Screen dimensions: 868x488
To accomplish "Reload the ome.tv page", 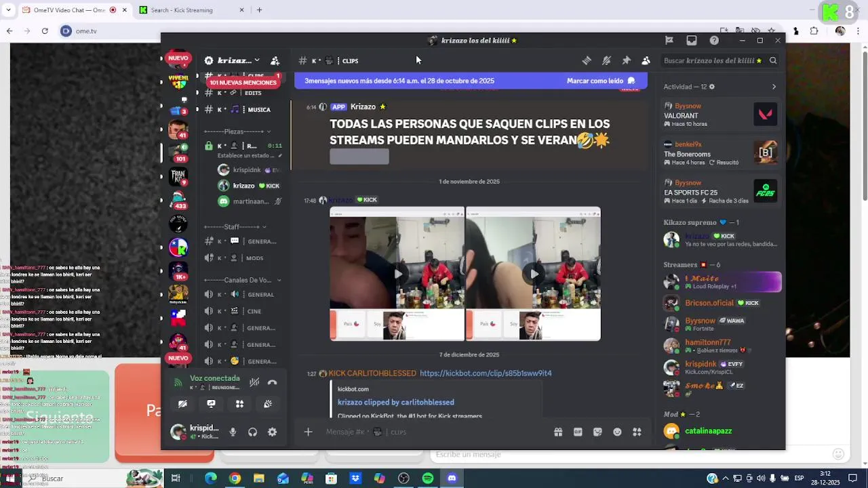I will pyautogui.click(x=45, y=31).
